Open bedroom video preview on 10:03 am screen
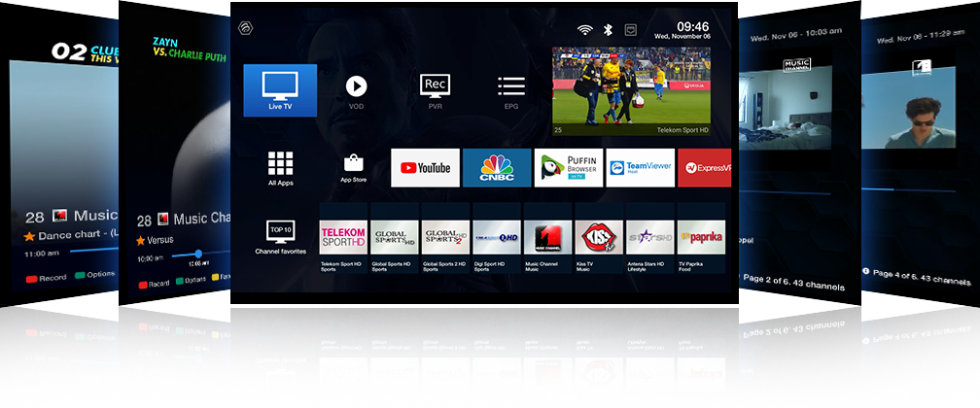The image size is (980, 408). pyautogui.click(x=785, y=106)
